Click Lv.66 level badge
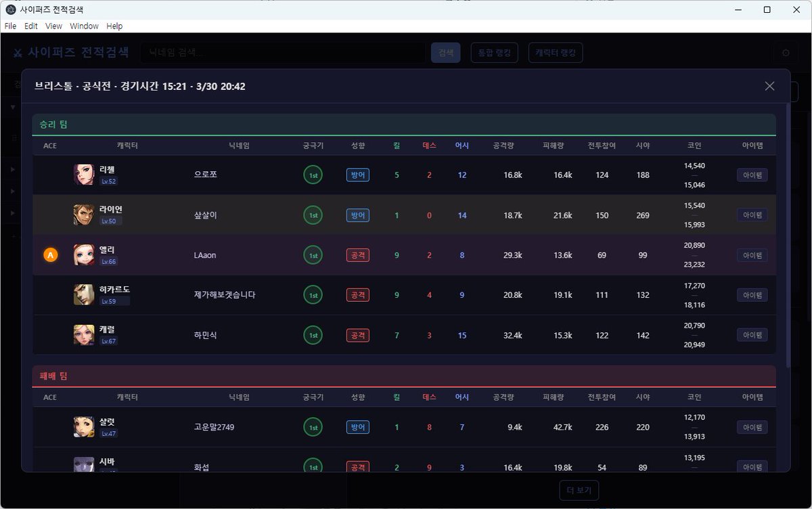This screenshot has width=812, height=509. click(x=108, y=261)
